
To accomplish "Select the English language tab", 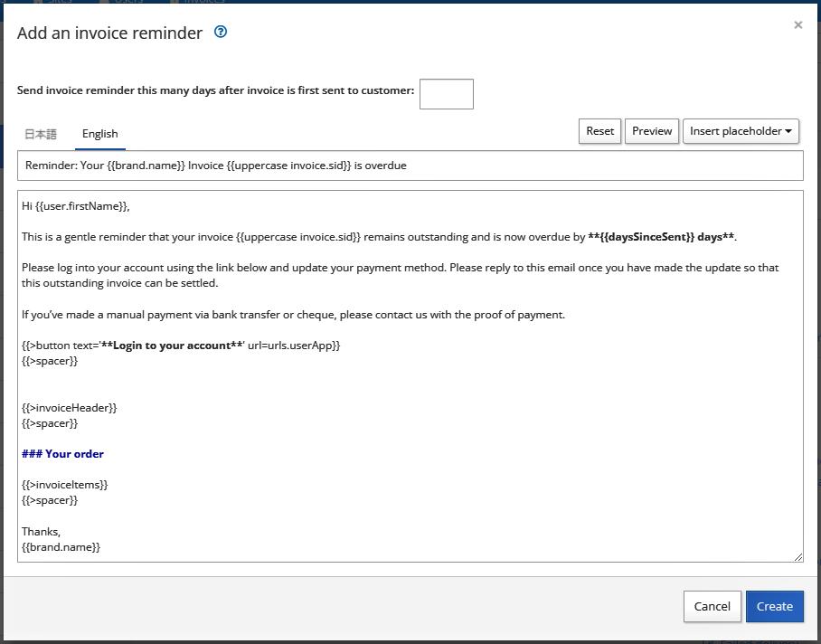I will [100, 134].
